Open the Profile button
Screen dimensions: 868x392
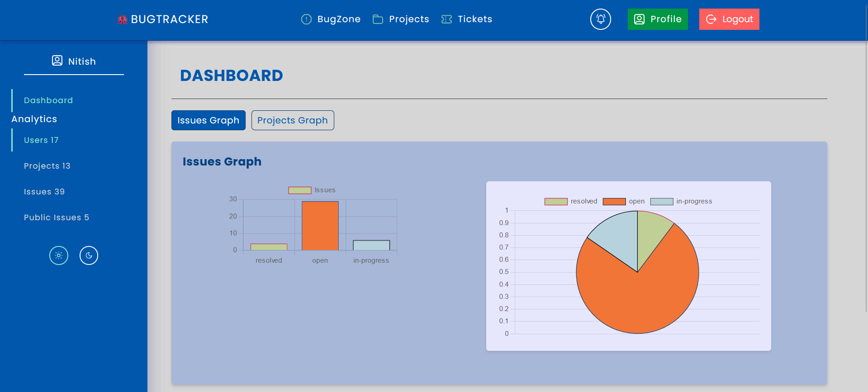click(x=657, y=19)
